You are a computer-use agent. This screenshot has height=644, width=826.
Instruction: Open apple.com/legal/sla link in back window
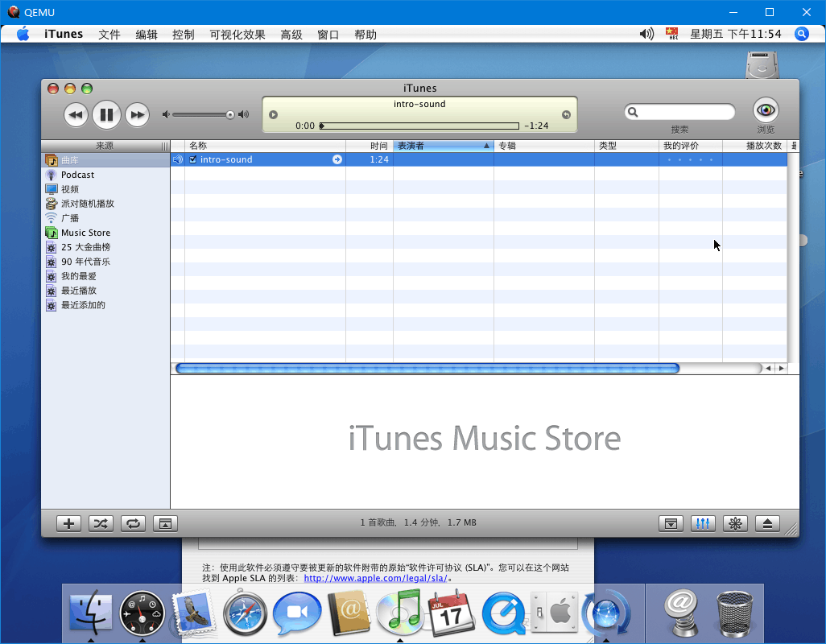pos(376,578)
